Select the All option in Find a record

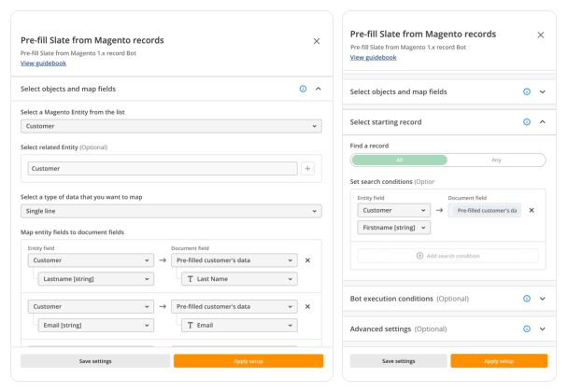400,160
